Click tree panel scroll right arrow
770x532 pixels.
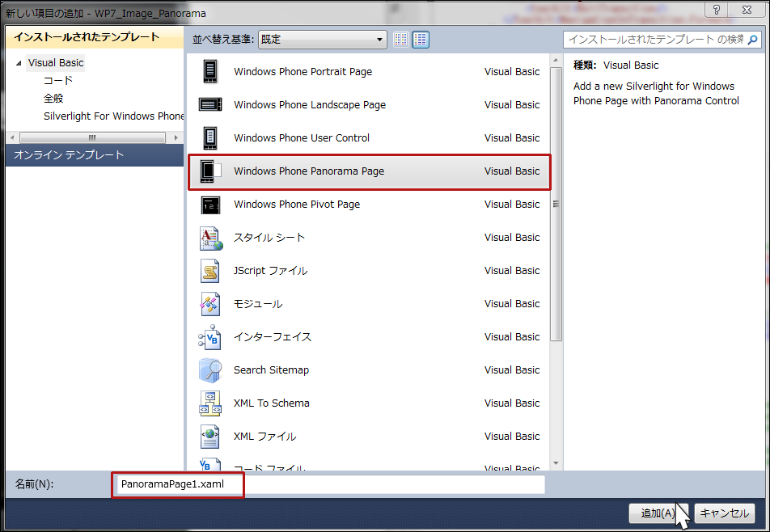coord(176,138)
